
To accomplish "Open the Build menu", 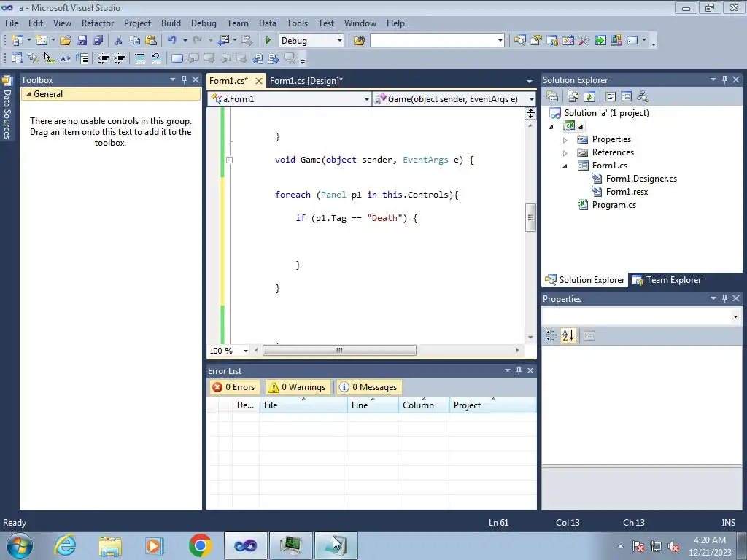I will point(171,23).
